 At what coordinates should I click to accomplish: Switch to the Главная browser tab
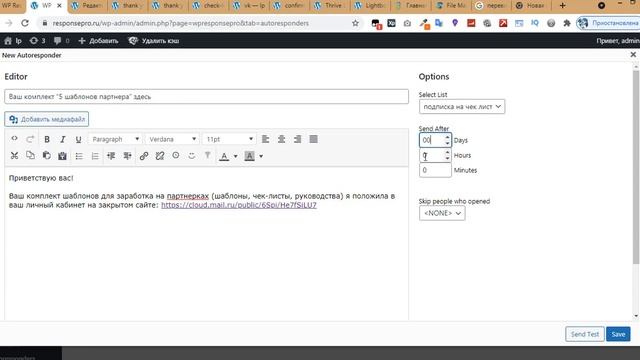[410, 6]
